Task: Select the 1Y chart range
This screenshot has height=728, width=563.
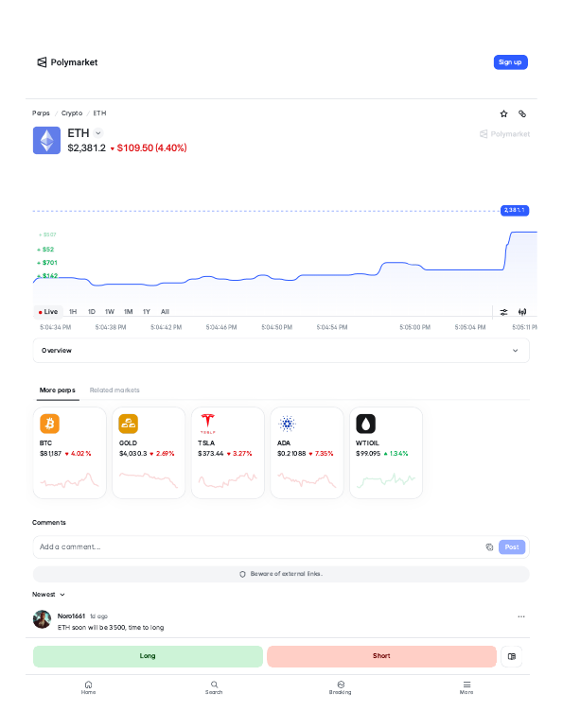Action: (147, 312)
